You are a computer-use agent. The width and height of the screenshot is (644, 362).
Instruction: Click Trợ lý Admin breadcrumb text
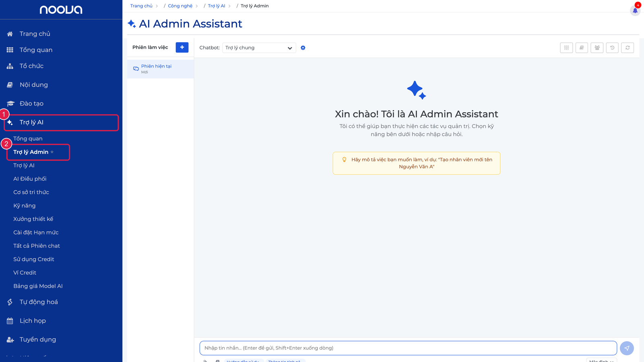(255, 6)
